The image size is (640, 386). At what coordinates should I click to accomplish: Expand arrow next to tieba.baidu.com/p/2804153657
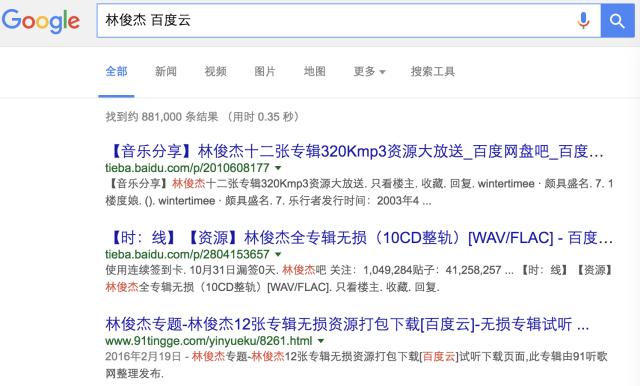[278, 254]
